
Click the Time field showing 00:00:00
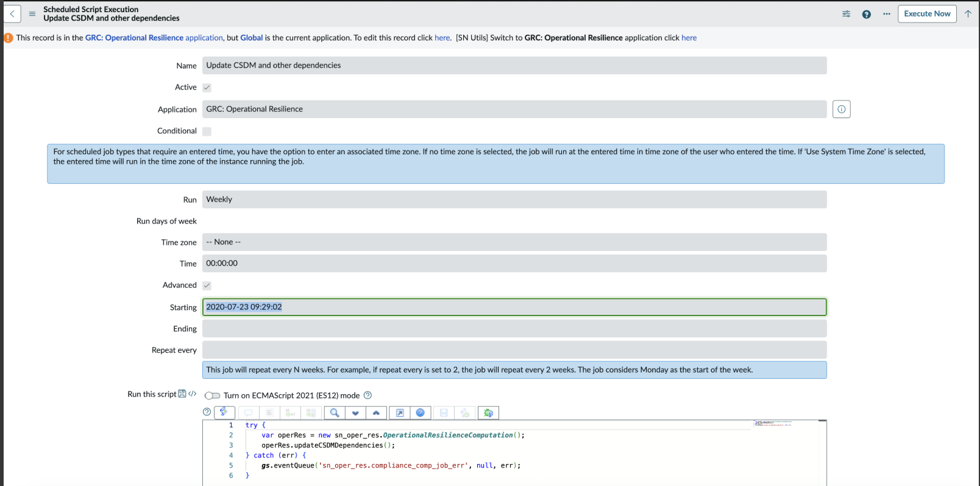514,263
